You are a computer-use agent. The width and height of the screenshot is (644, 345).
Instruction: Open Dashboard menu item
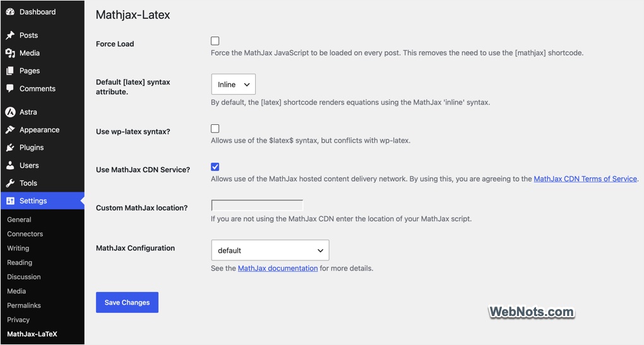pos(38,12)
